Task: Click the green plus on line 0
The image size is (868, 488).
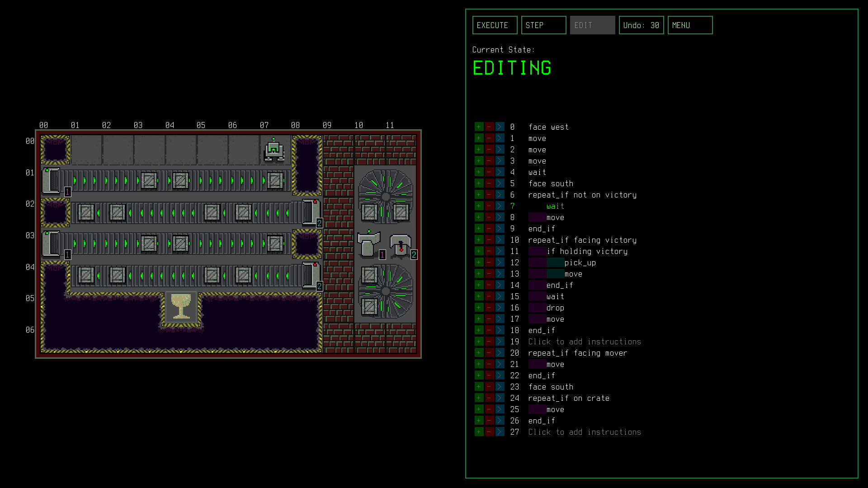Action: coord(479,127)
